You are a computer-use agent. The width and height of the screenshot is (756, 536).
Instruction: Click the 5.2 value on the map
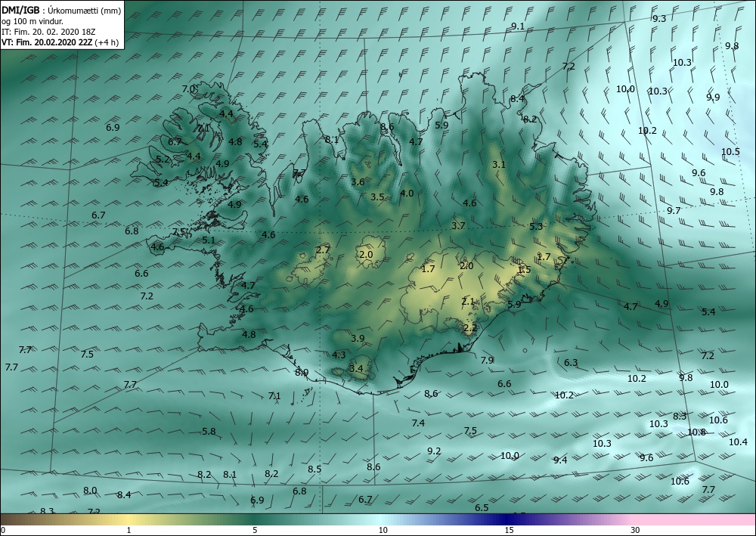(163, 159)
